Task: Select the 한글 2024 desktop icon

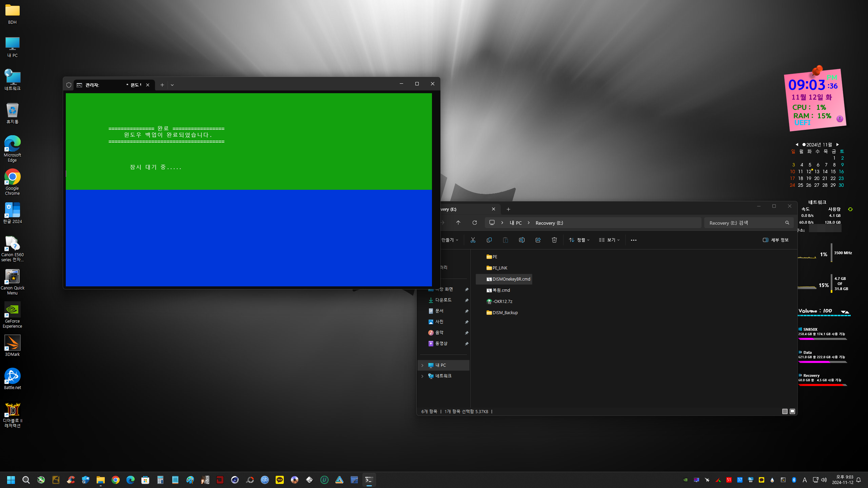Action: [12, 212]
